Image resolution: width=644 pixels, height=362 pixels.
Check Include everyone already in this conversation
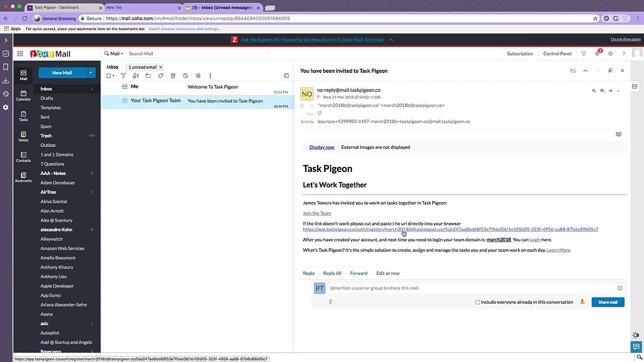477,302
